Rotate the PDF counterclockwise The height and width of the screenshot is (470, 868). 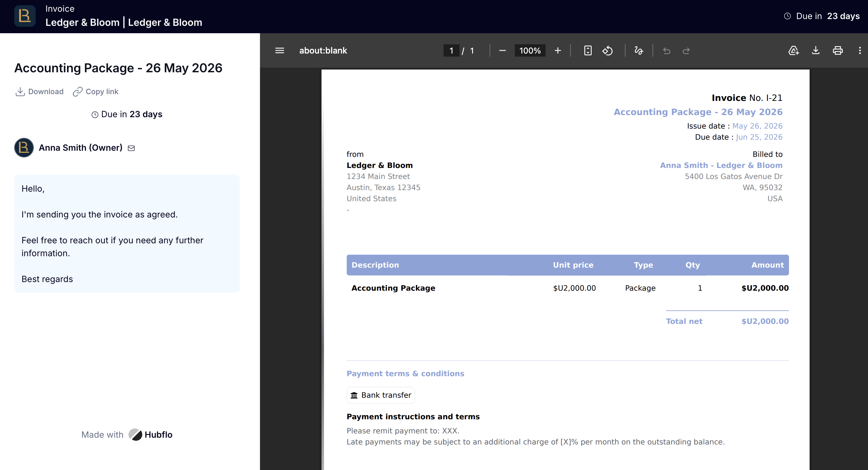608,50
